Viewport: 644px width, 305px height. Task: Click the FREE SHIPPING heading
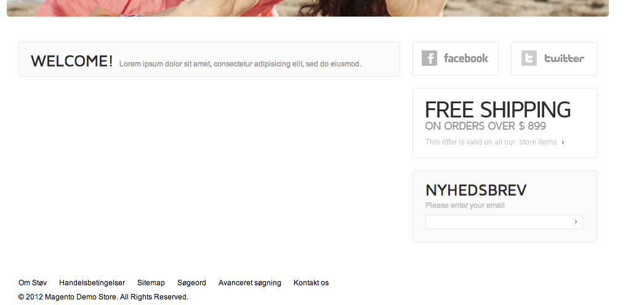coord(497,110)
